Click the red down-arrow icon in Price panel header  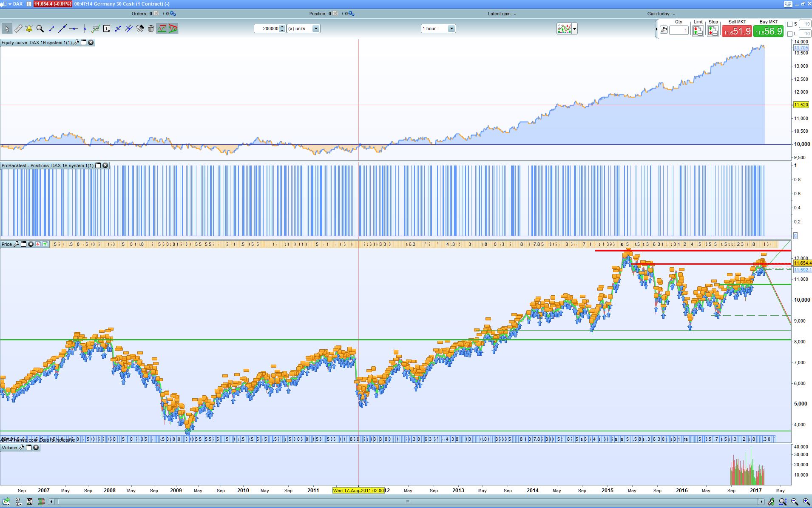pyautogui.click(x=38, y=244)
